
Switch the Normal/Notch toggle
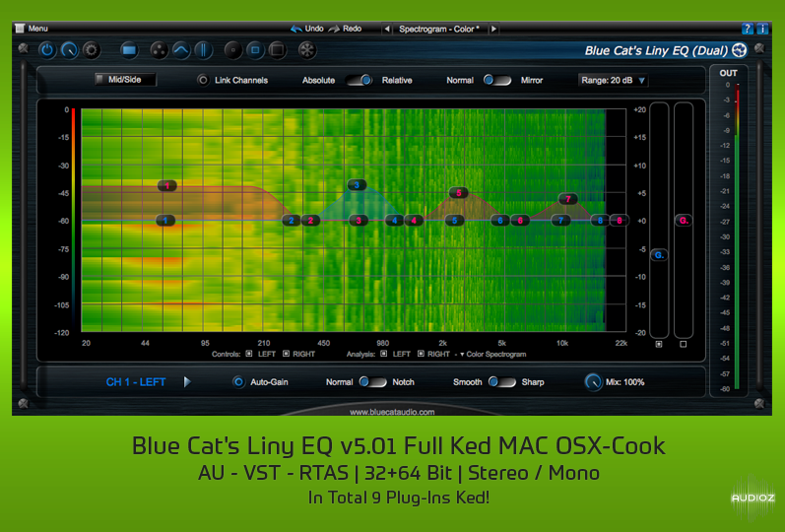371,382
